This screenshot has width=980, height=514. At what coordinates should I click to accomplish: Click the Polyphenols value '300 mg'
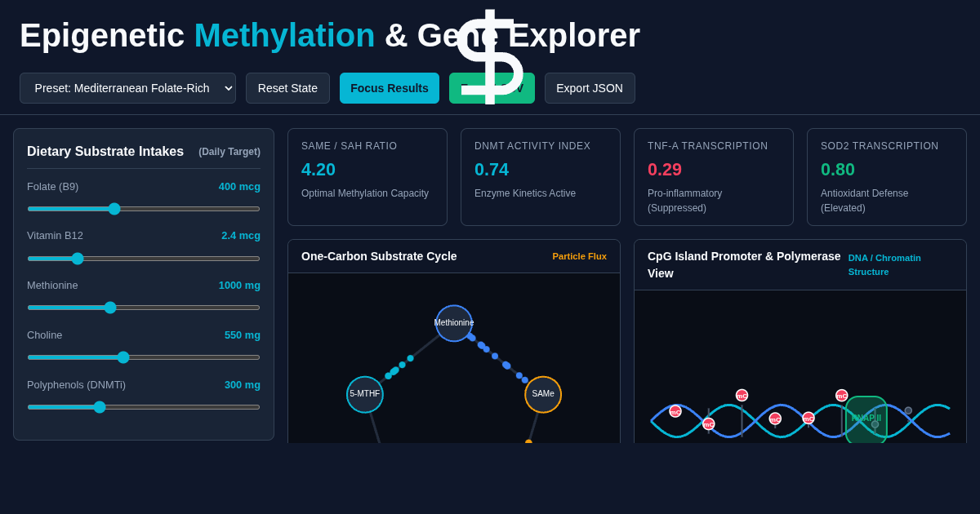pyautogui.click(x=243, y=385)
